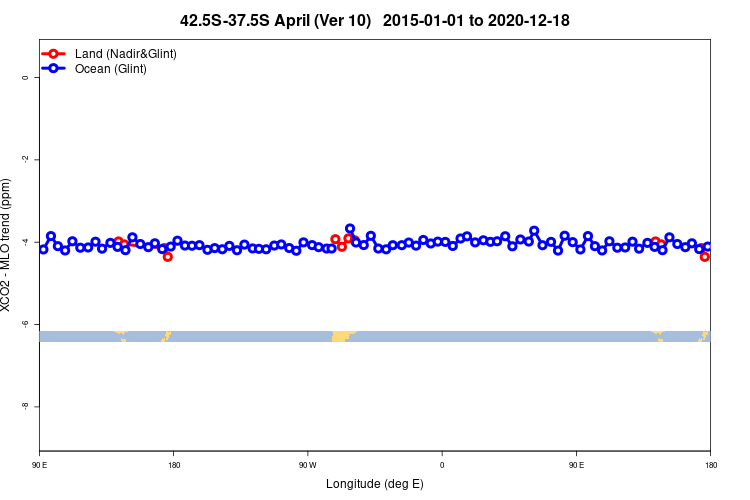The height and width of the screenshot is (500, 750).
Task: Click the 0 longitude tick label
Action: coord(442,465)
